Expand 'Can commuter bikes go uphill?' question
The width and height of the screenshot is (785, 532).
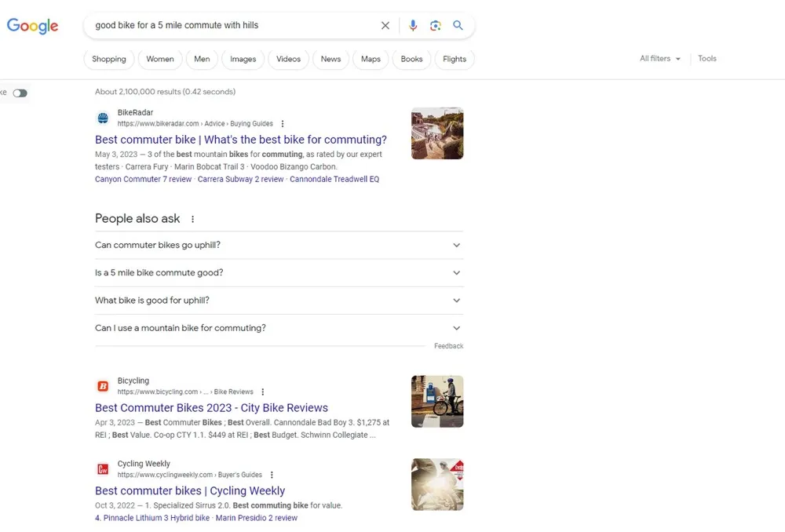279,246
